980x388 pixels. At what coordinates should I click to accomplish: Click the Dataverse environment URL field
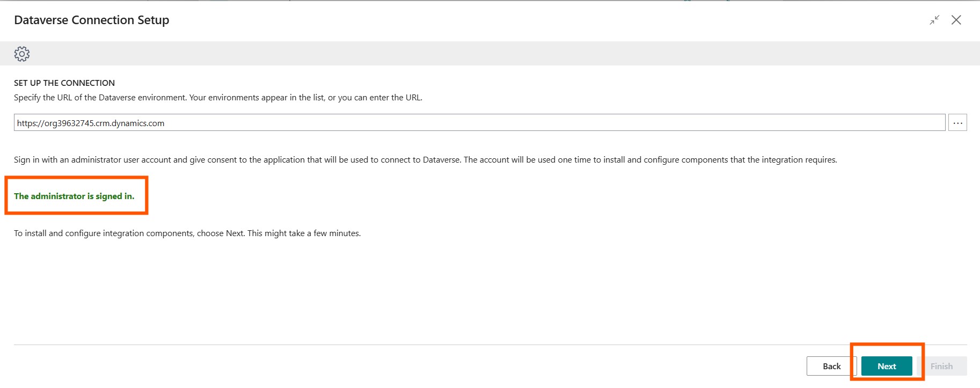(479, 123)
